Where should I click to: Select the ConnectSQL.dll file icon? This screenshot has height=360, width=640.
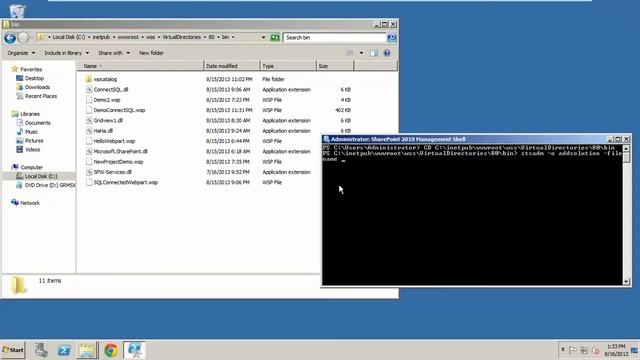coord(89,89)
